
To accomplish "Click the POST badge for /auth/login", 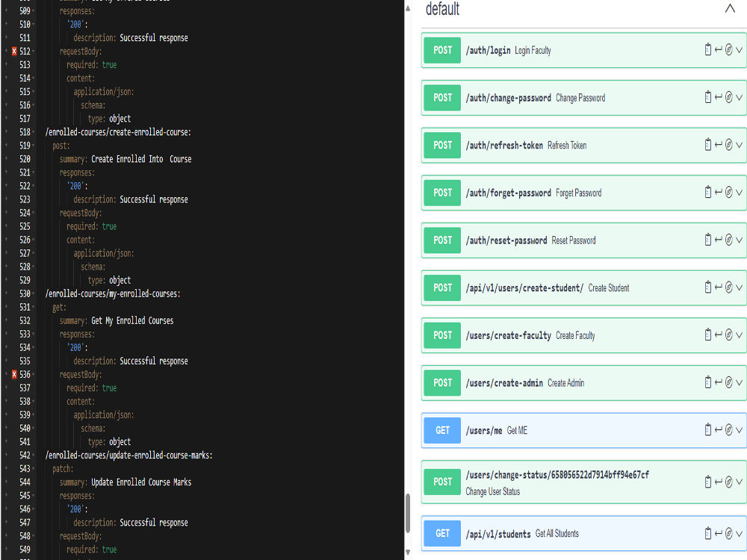I will click(x=442, y=50).
